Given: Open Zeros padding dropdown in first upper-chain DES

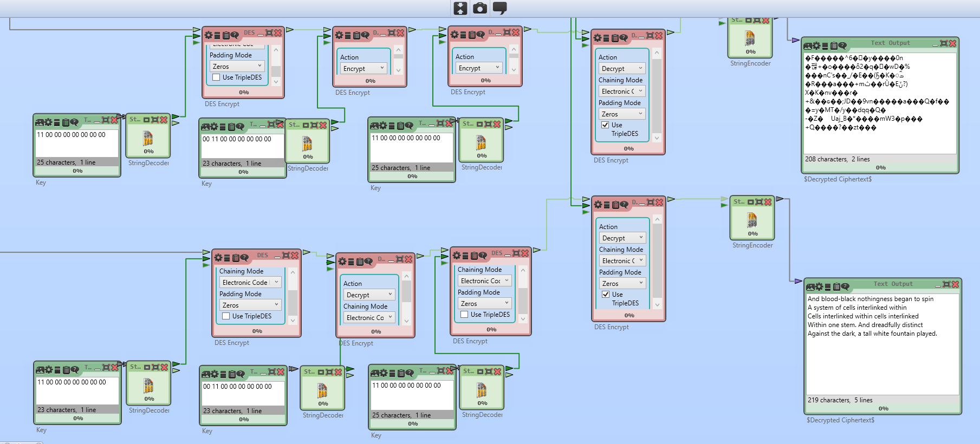Looking at the screenshot, I should click(237, 66).
